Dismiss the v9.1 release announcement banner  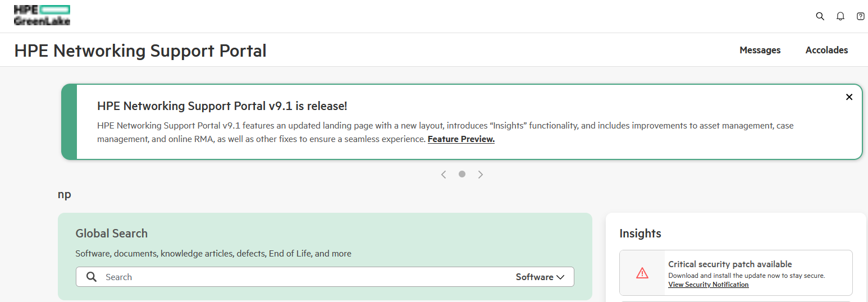(849, 97)
